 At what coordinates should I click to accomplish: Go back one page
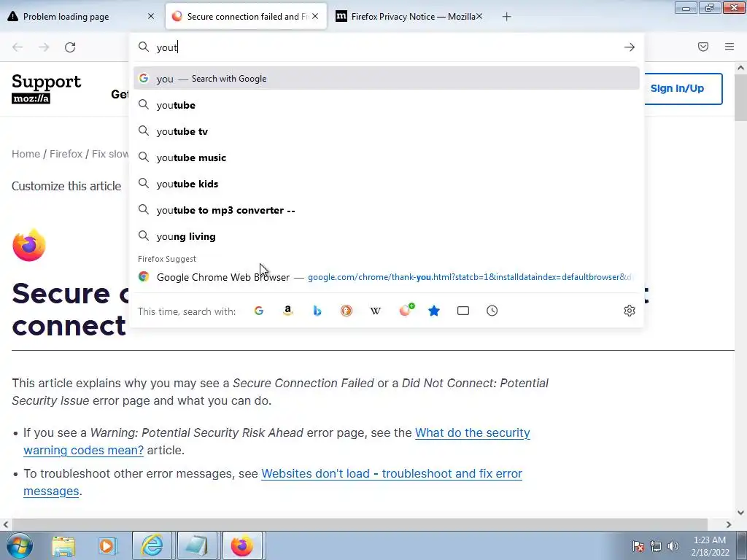coord(18,47)
